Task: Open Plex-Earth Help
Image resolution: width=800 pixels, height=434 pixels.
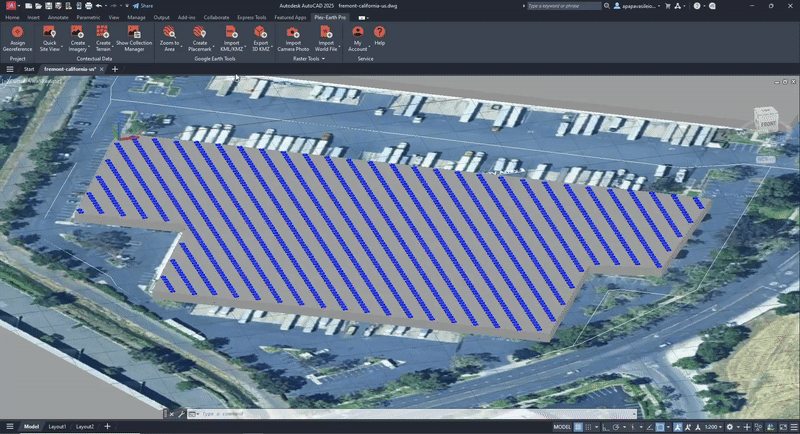Action: 380,36
